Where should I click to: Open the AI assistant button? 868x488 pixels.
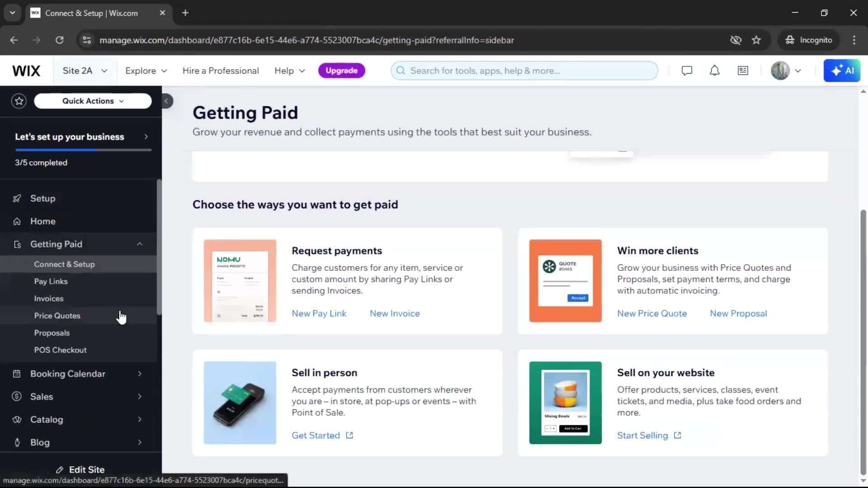842,70
